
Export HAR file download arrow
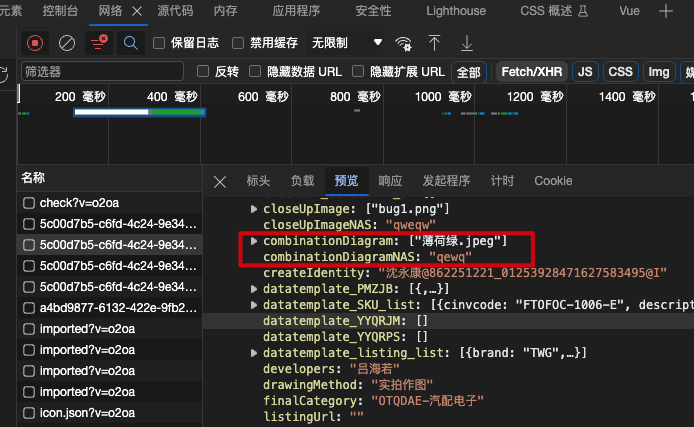(467, 43)
